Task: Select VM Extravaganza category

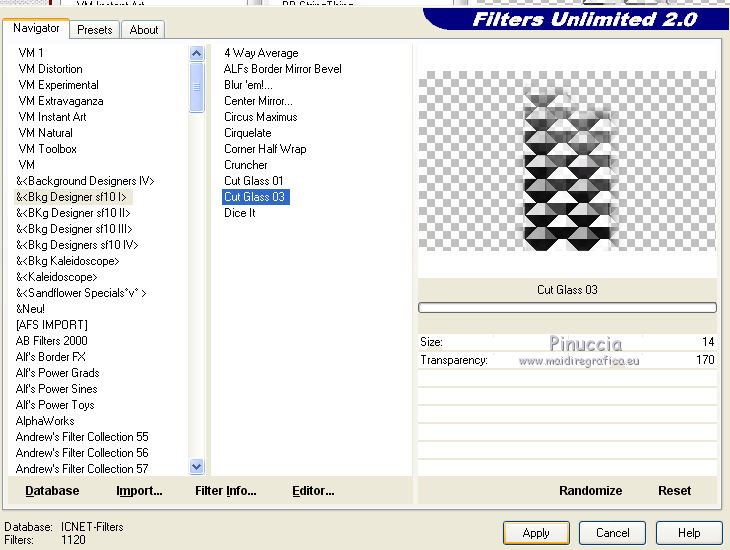Action: tap(61, 101)
